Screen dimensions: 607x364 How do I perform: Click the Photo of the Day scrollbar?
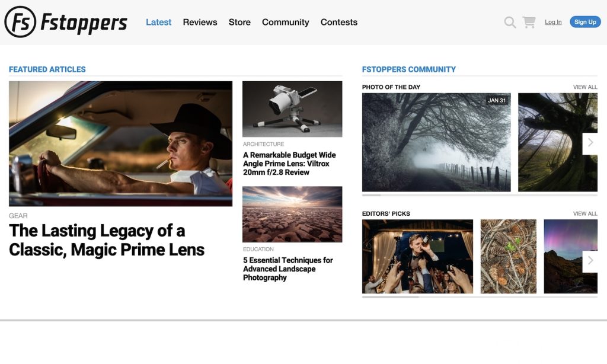point(479,195)
